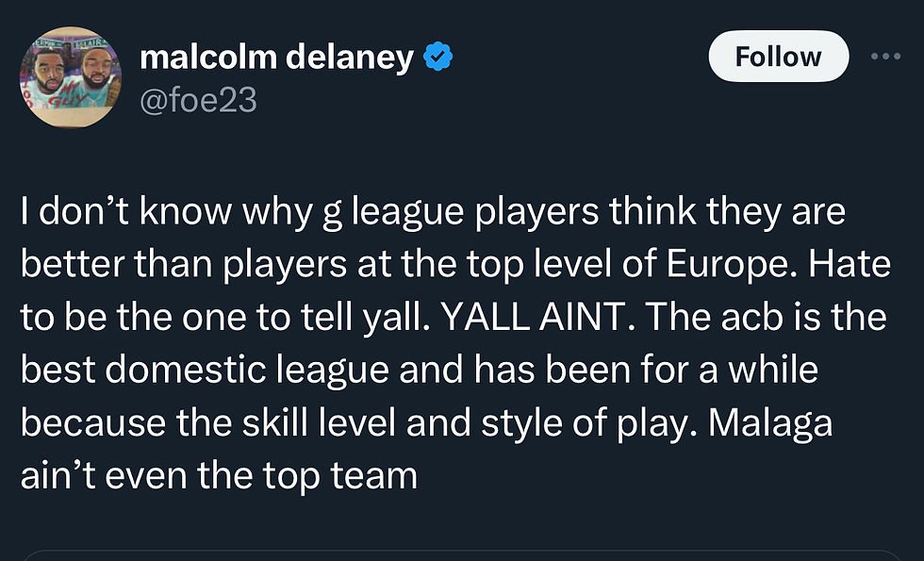Image resolution: width=924 pixels, height=561 pixels.
Task: Open the @foe23 handle link
Action: (198, 99)
